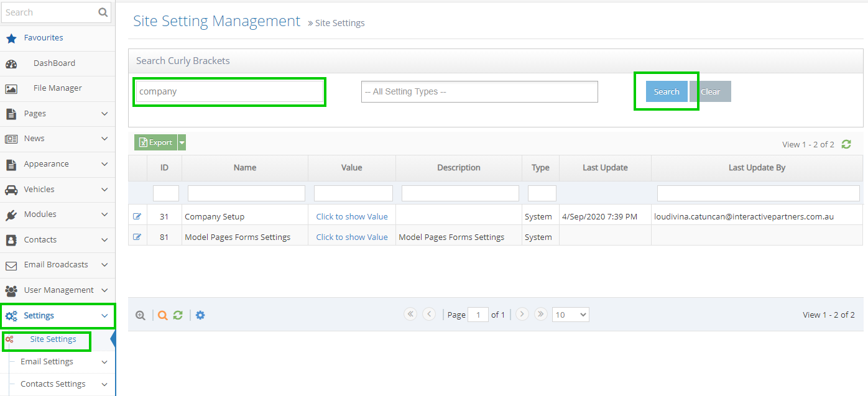Click the orange search icon in grid footer
Image resolution: width=868 pixels, height=396 pixels.
[162, 315]
